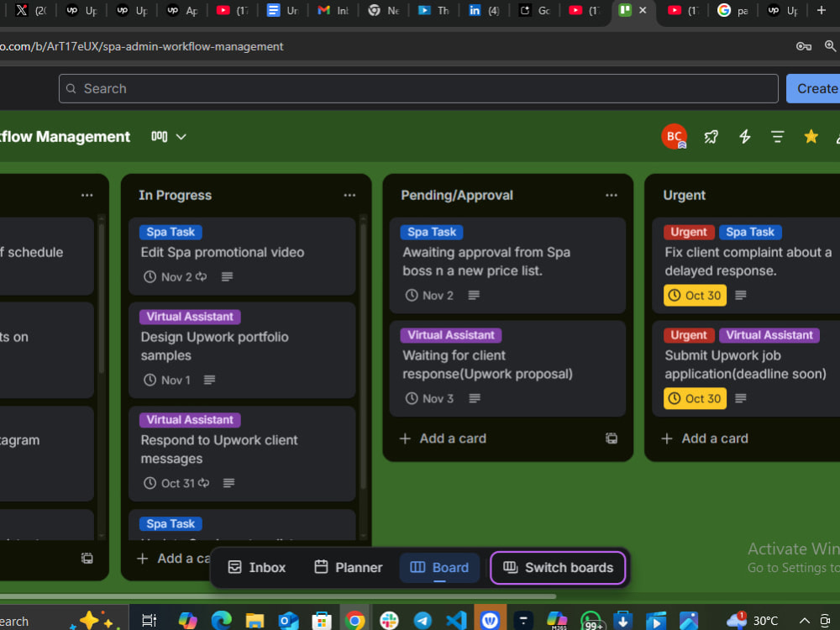Open Microsoft Edge from the taskbar

[x=221, y=621]
